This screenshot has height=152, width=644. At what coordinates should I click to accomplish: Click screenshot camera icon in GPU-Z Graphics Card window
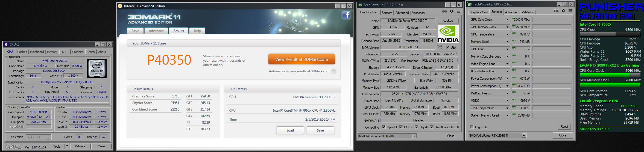444,11
